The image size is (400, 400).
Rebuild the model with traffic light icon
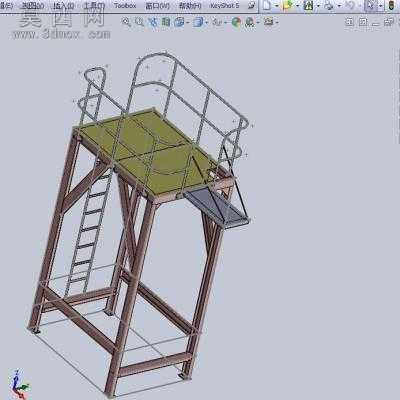coord(392,5)
